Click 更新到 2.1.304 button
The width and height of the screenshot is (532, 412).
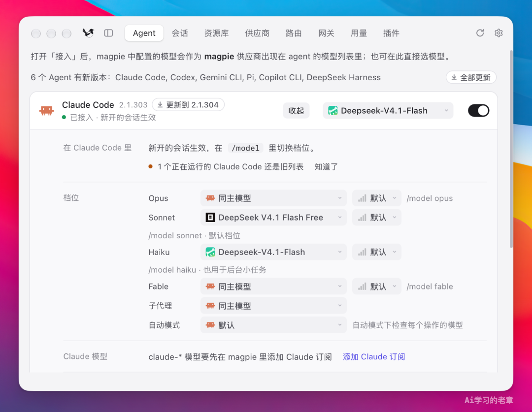(x=188, y=105)
